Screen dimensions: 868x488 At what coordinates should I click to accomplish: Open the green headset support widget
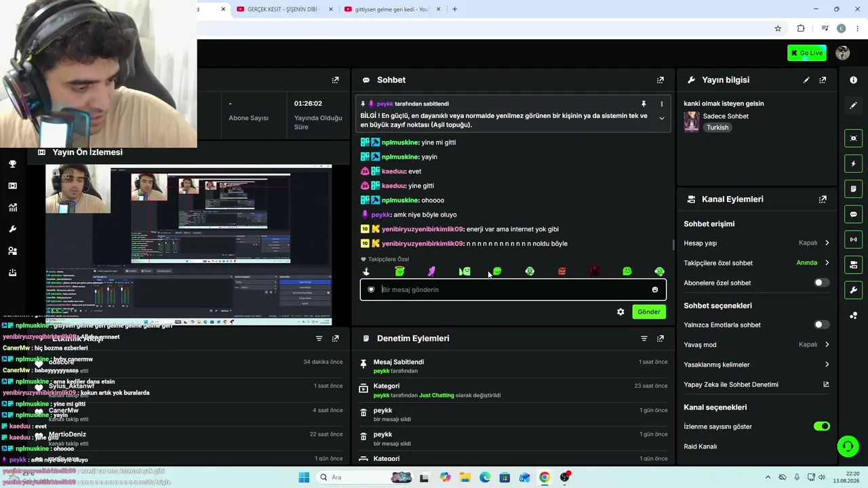pyautogui.click(x=848, y=446)
